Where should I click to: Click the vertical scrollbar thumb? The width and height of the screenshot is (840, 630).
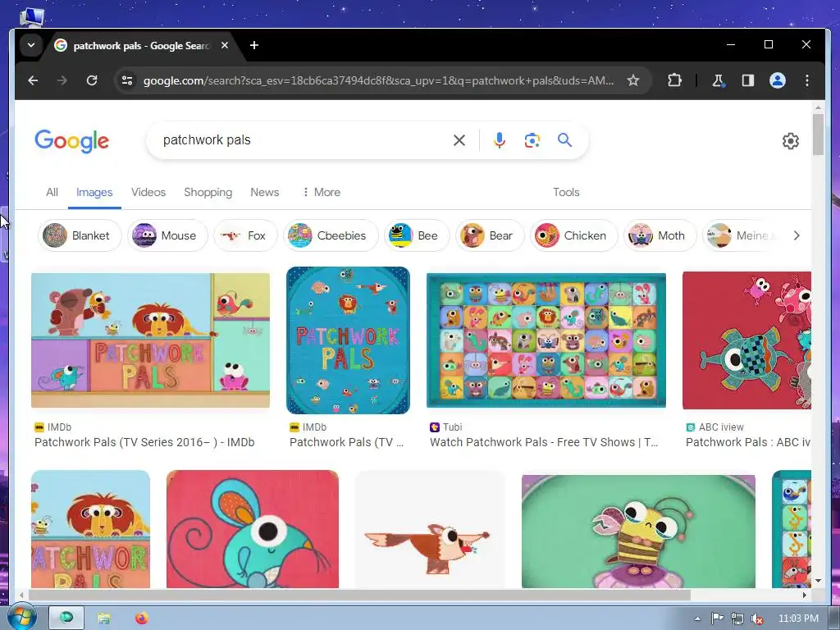pos(818,134)
